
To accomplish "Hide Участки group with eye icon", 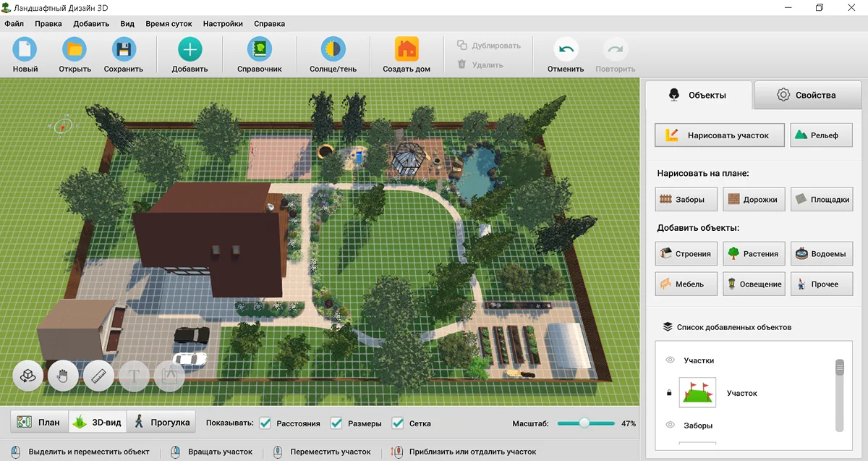I will point(670,360).
